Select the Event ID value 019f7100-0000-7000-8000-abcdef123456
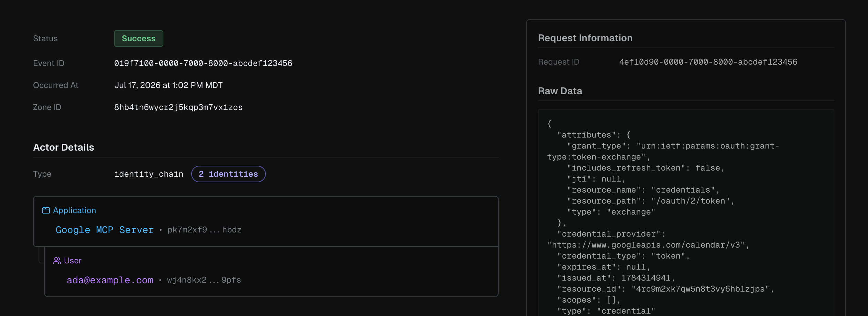The image size is (868, 316). click(203, 63)
